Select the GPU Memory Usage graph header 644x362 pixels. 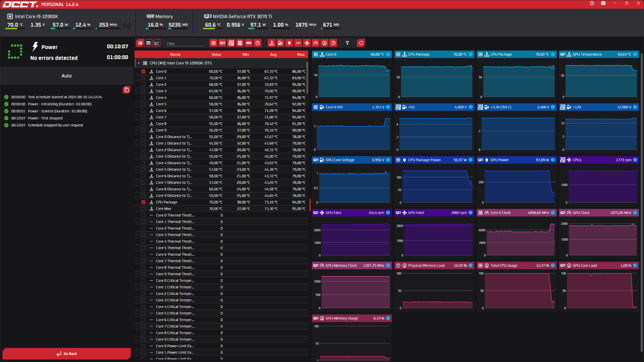[352, 318]
